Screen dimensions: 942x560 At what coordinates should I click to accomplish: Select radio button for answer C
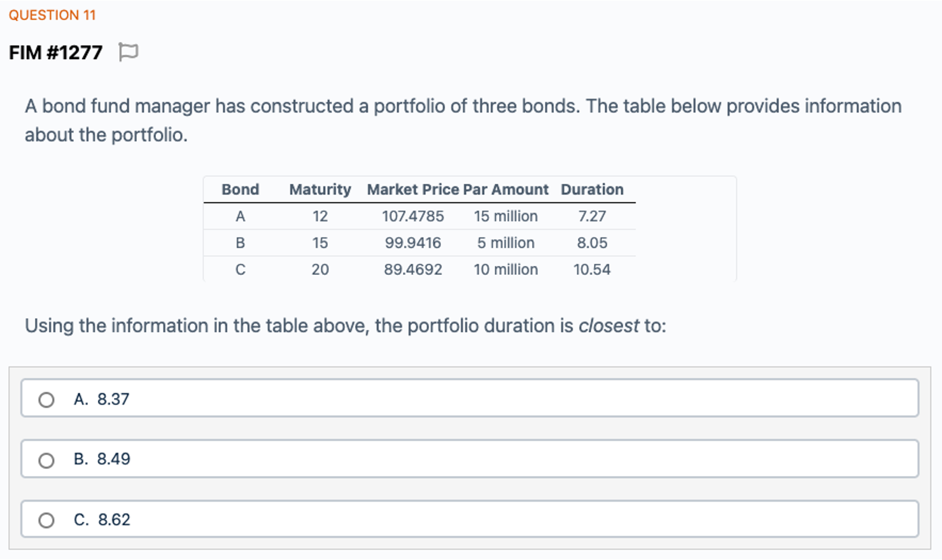tap(46, 521)
